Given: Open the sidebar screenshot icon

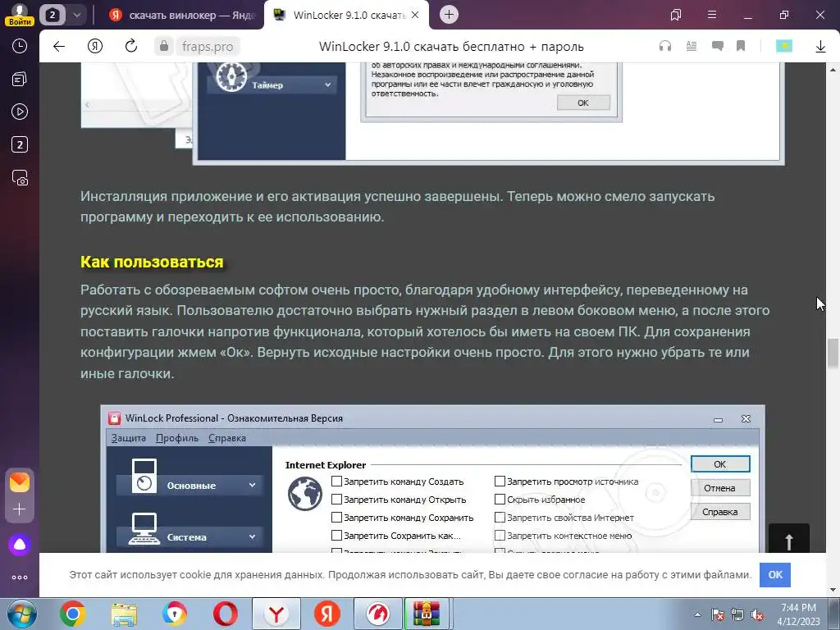Looking at the screenshot, I should [20, 177].
